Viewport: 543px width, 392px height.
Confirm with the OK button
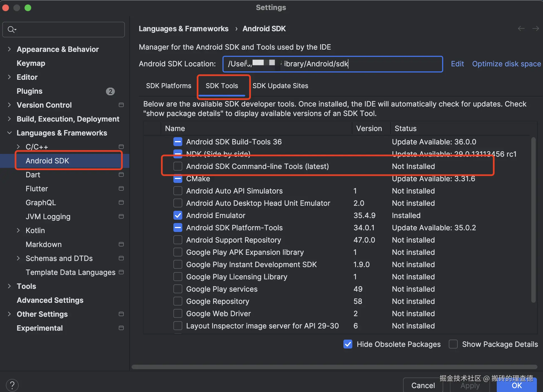[517, 385]
